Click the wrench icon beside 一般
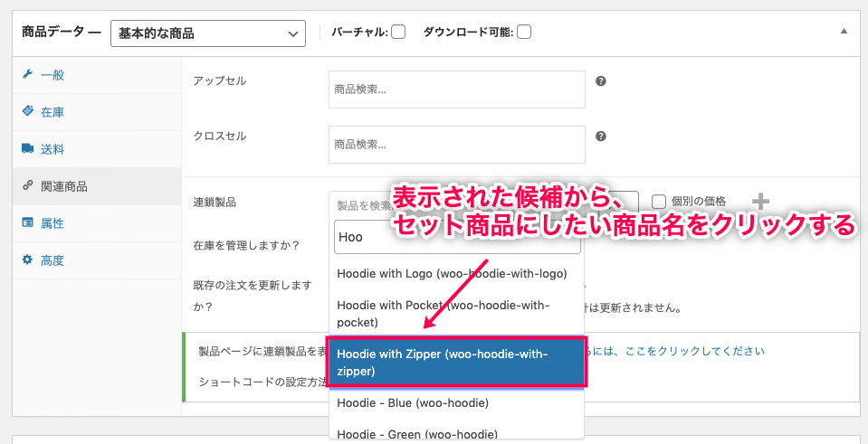 tap(27, 75)
